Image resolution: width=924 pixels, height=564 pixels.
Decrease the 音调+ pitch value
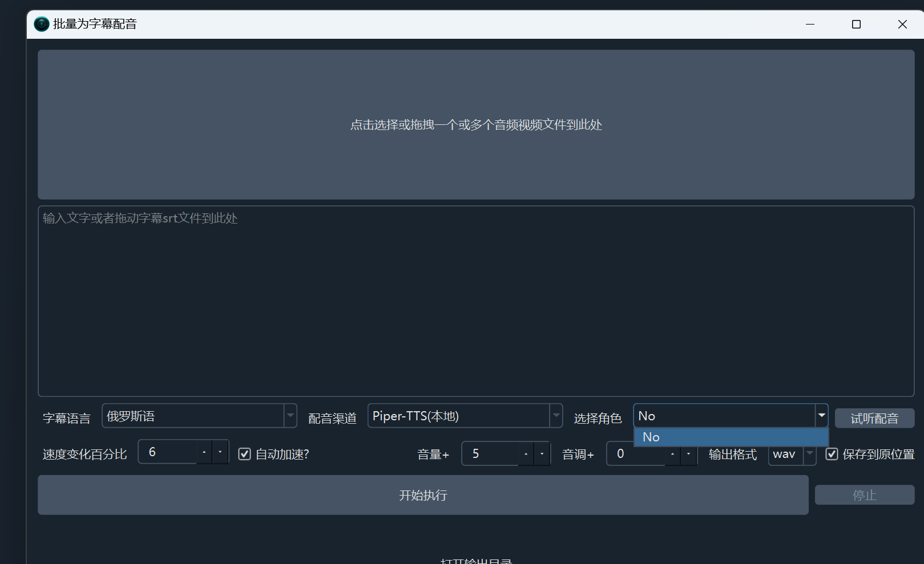point(688,454)
